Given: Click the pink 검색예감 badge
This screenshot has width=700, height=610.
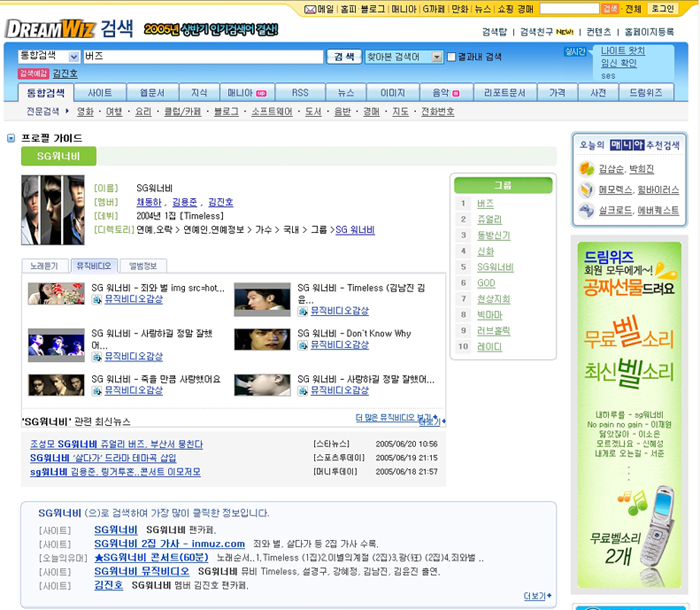Looking at the screenshot, I should [x=33, y=73].
